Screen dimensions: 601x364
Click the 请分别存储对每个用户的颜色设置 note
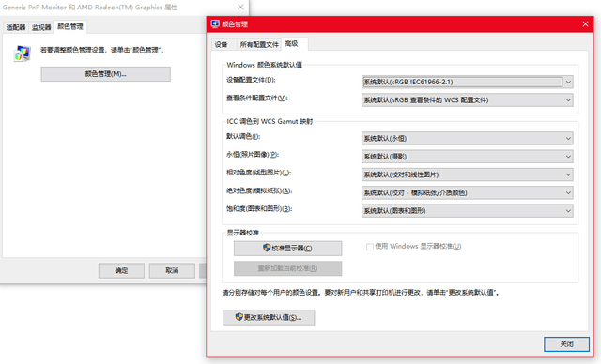[361, 293]
